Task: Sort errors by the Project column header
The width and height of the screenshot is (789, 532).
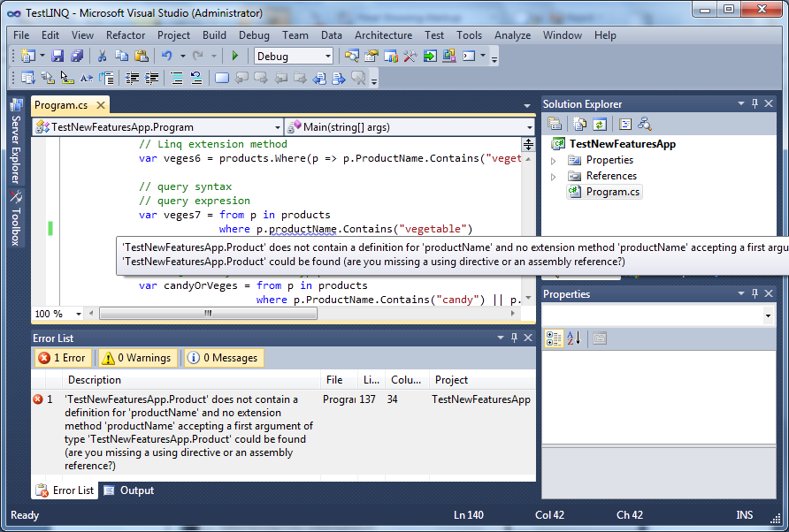Action: tap(483, 380)
